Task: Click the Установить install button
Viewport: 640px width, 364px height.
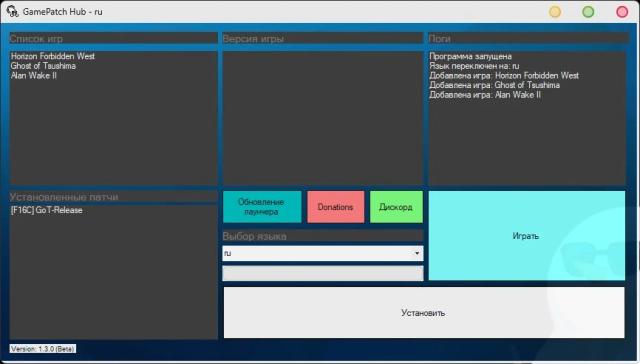Action: (x=424, y=313)
